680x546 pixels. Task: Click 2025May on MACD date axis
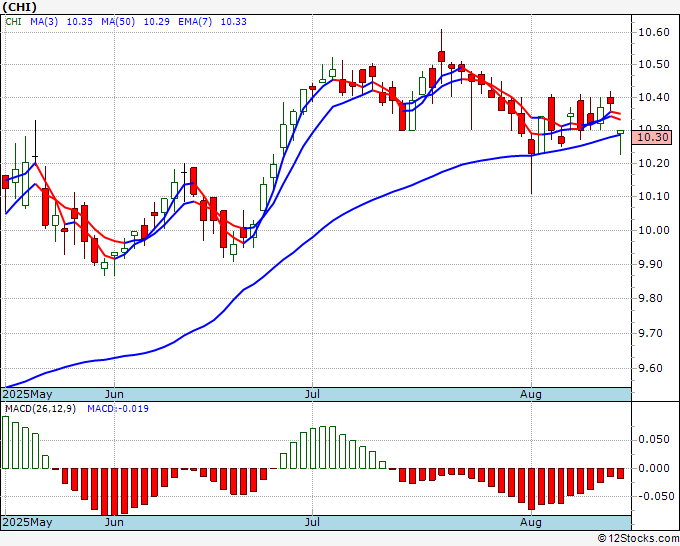28,522
